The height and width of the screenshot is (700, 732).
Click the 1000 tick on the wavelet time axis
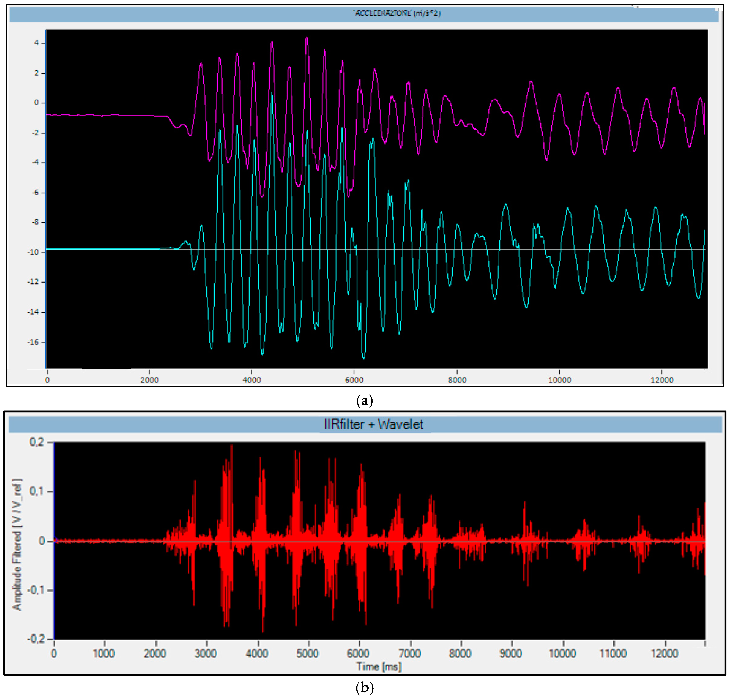point(104,653)
